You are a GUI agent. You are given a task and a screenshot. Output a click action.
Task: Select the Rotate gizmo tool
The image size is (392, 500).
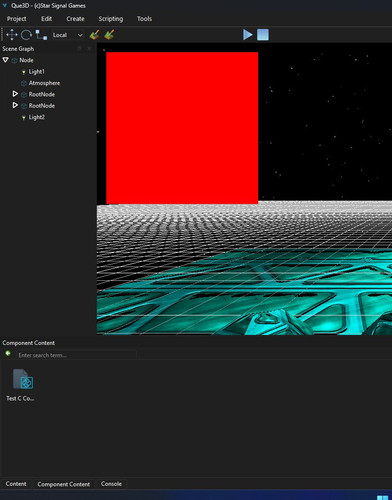pos(26,35)
